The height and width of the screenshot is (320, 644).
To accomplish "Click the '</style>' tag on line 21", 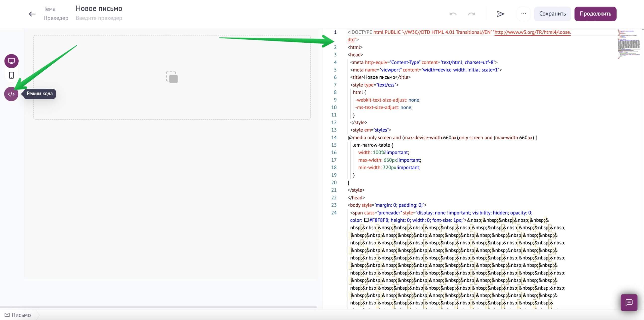I will (356, 190).
